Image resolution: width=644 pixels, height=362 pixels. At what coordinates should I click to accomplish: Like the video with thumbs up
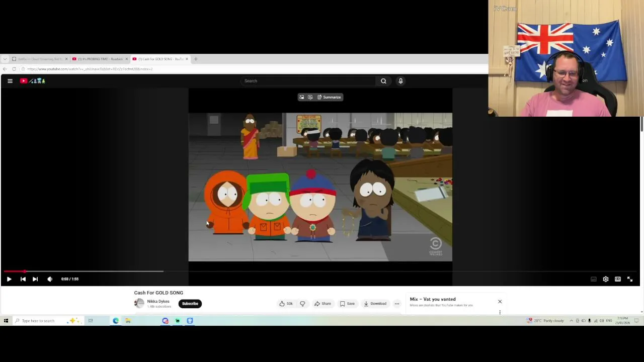286,304
